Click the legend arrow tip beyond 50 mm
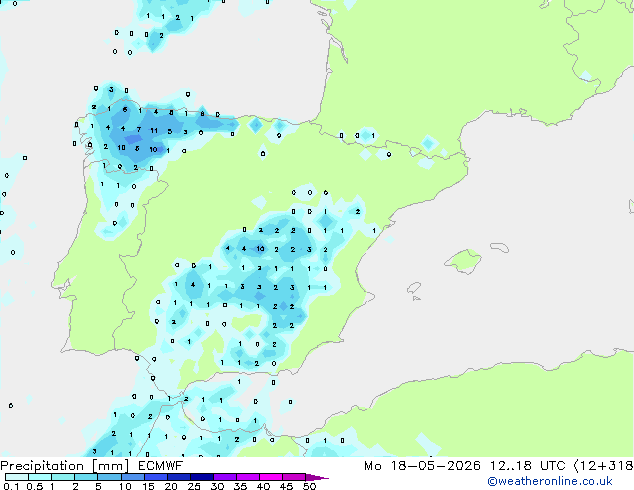This screenshot has height=490, width=634. tap(317, 477)
